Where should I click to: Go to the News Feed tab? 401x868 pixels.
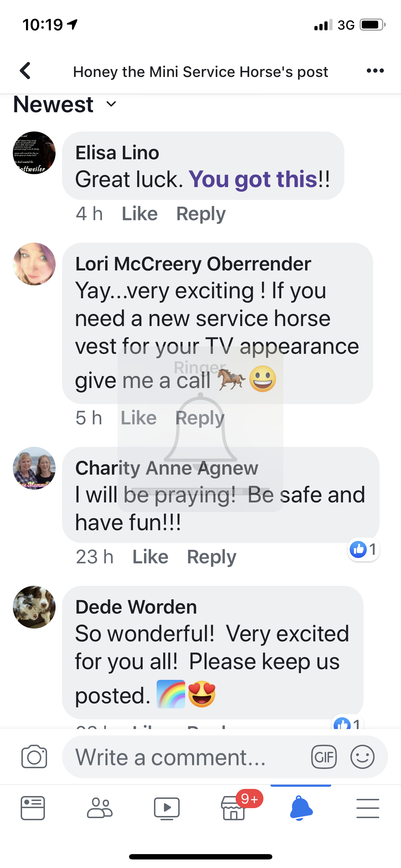pos(33,808)
